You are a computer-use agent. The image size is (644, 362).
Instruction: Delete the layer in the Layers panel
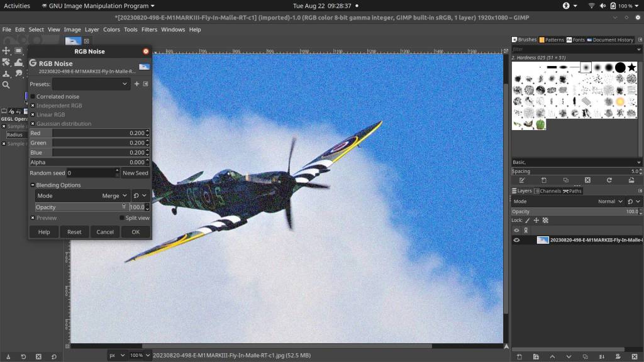635,357
